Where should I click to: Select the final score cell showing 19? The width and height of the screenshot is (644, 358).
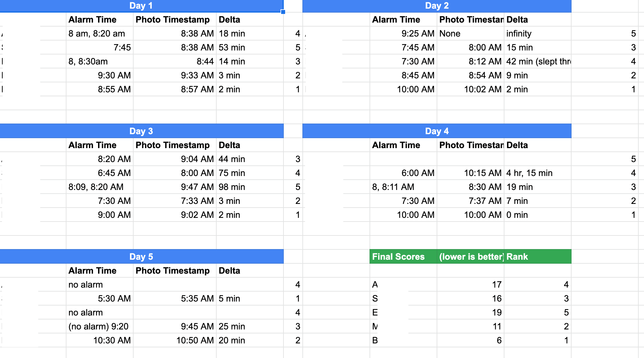470,313
